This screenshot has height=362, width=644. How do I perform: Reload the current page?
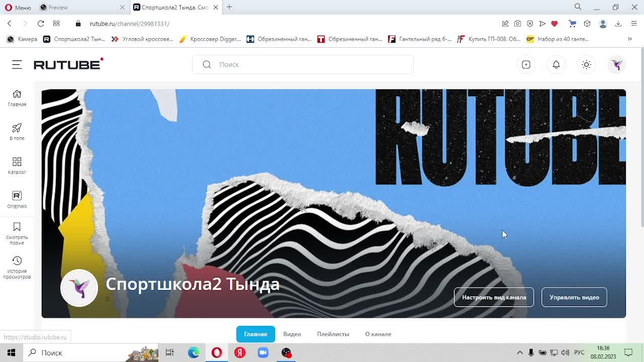tap(41, 24)
